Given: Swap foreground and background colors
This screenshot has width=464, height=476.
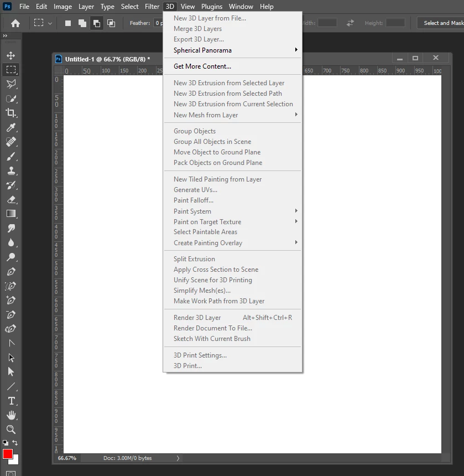Looking at the screenshot, I should pyautogui.click(x=14, y=443).
